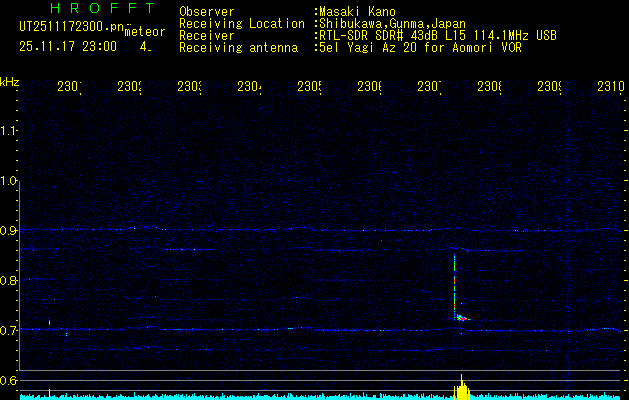Click the 0.7 frequency axis label
The image size is (629, 400).
click(x=10, y=330)
